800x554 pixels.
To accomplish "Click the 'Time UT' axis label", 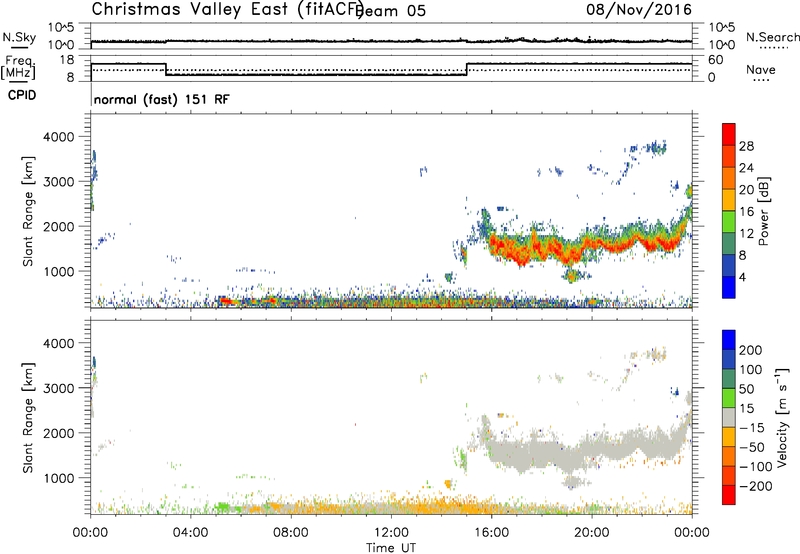I will click(x=391, y=547).
